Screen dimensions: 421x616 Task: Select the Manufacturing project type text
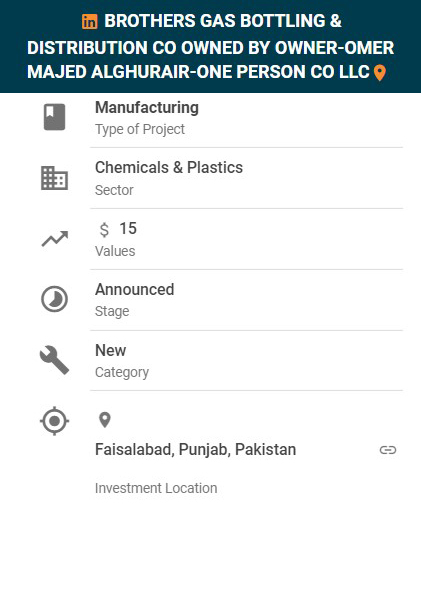(x=147, y=108)
